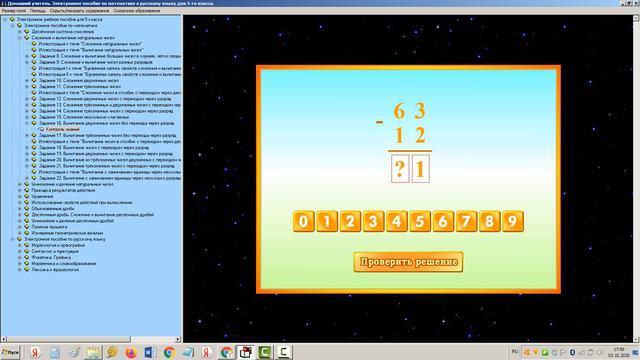640x360 pixels.
Task: Expand 'Умножение и деление натуральных чисел' node
Action: (20, 184)
